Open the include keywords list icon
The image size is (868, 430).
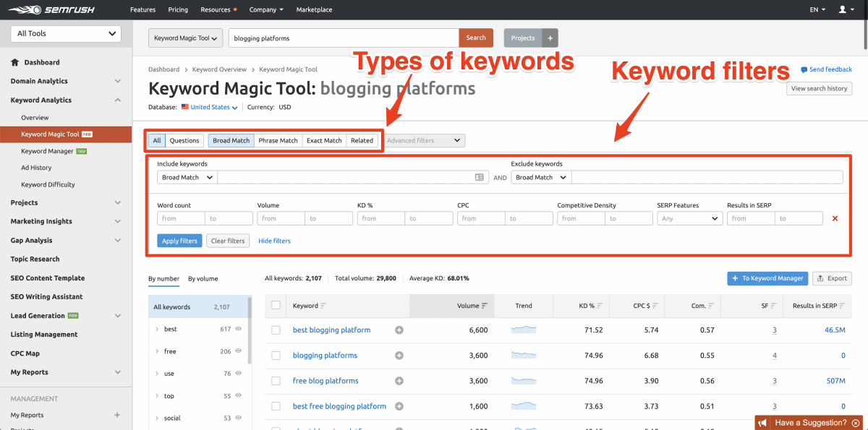(480, 177)
